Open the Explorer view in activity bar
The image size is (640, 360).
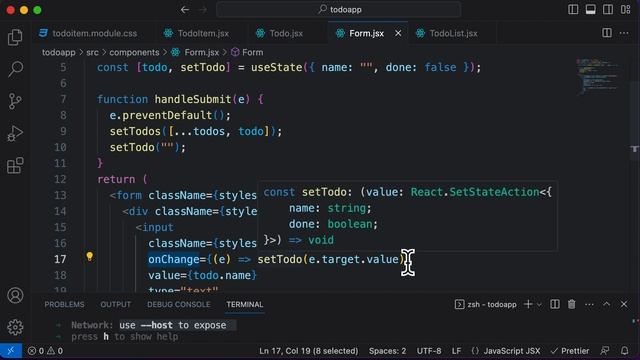tap(15, 37)
